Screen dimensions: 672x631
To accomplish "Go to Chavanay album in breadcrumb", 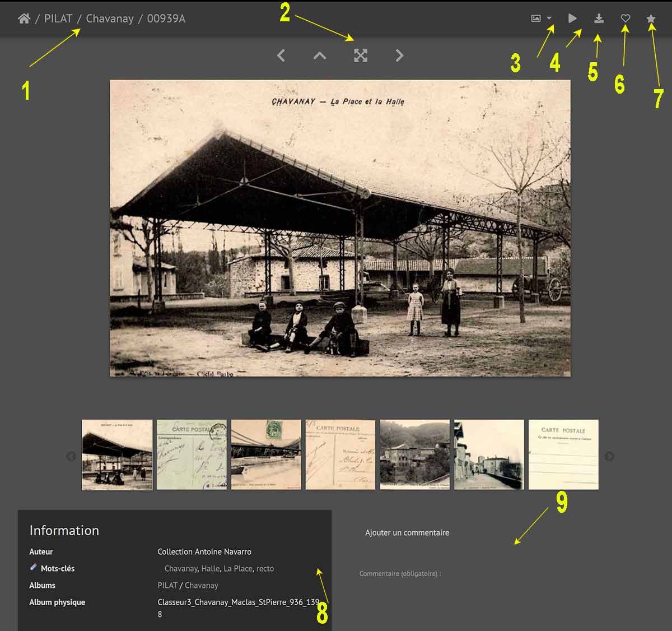I will (110, 18).
